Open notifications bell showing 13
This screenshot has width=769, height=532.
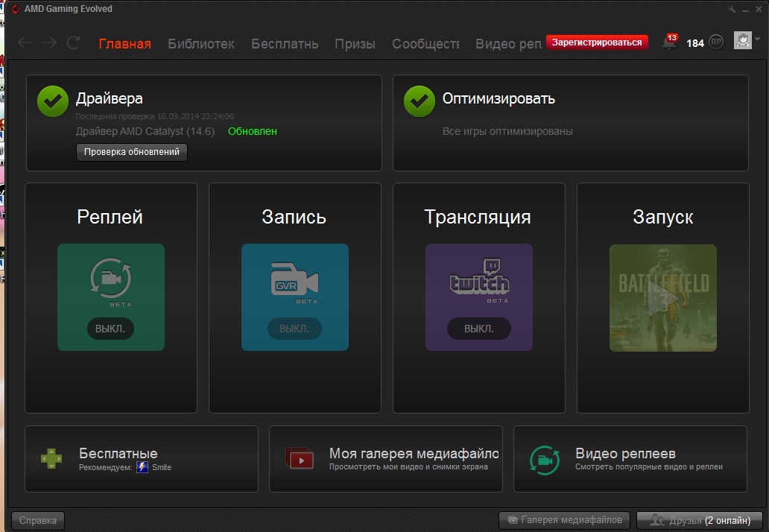[x=669, y=42]
